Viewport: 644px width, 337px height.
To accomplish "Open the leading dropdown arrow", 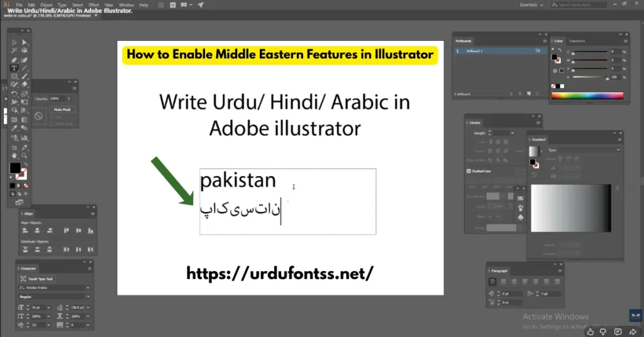I will point(88,307).
